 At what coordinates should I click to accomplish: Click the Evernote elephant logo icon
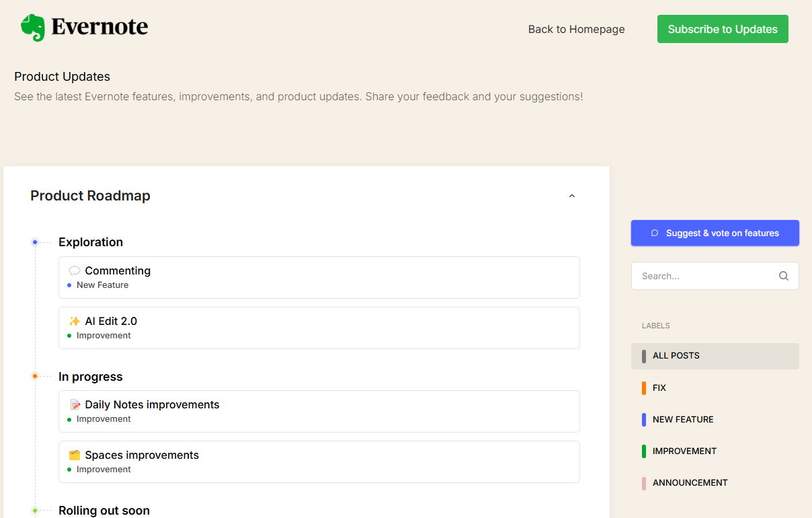(33, 28)
